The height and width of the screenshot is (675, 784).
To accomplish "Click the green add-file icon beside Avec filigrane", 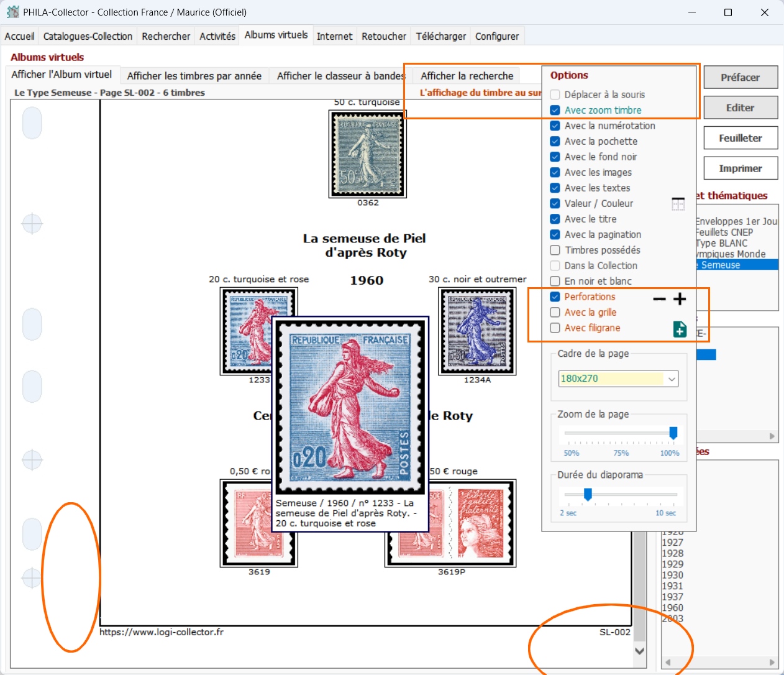I will tap(680, 329).
